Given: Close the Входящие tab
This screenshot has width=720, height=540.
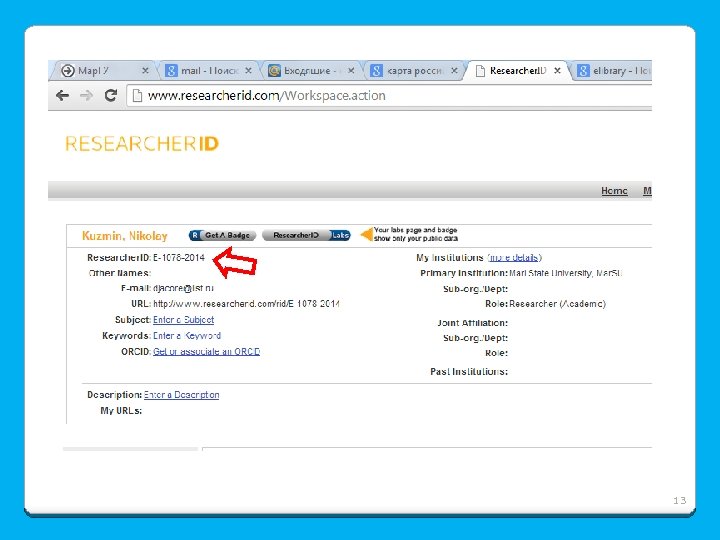Looking at the screenshot, I should point(351,71).
